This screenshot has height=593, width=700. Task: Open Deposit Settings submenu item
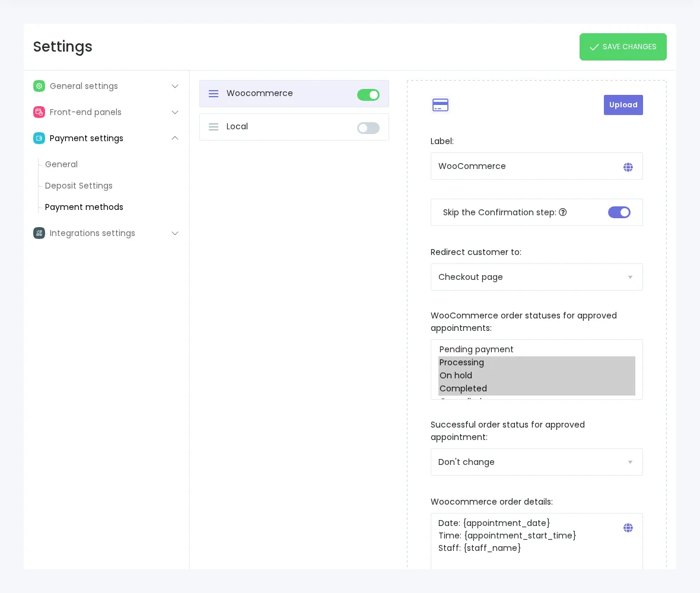(78, 186)
